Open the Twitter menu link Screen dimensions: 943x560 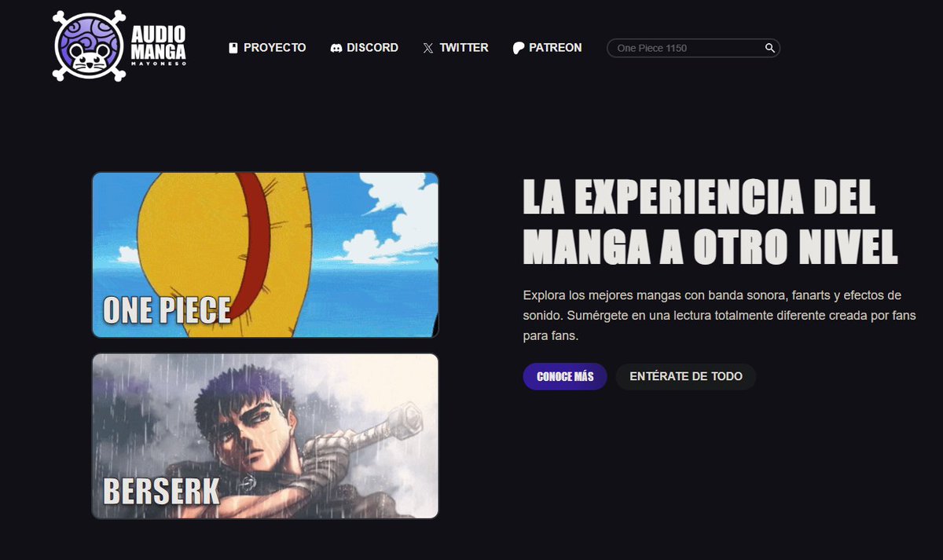pos(456,48)
